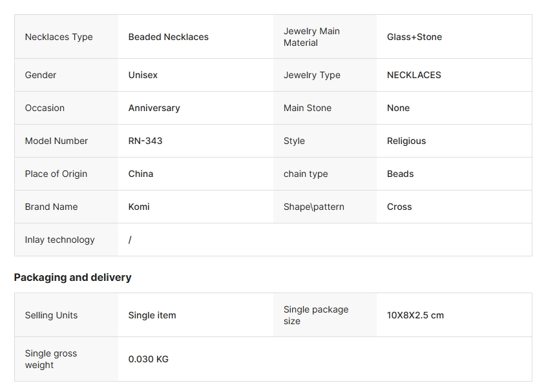Screen dimensions: 546x392
Task: Click the Glass+Stone material value
Action: 414,37
